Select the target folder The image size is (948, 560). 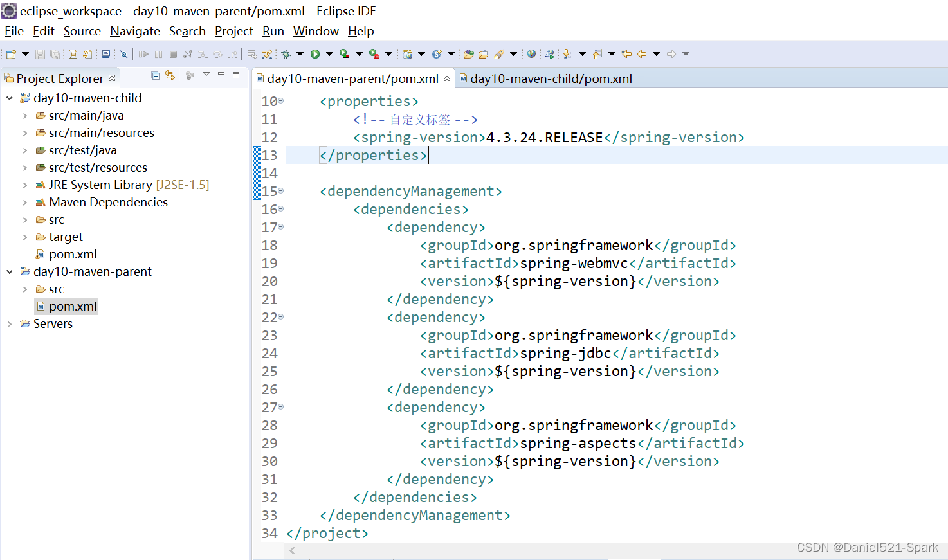coord(66,237)
